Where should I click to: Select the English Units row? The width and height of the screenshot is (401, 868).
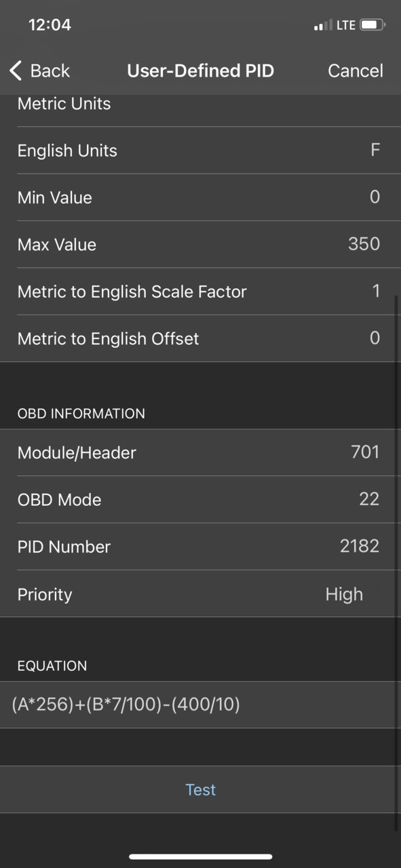[x=200, y=151]
